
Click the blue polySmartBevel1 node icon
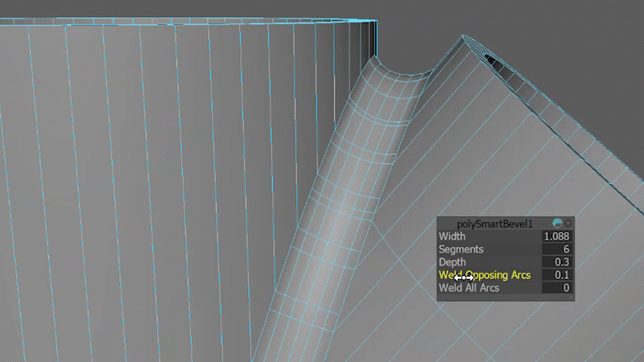(557, 224)
